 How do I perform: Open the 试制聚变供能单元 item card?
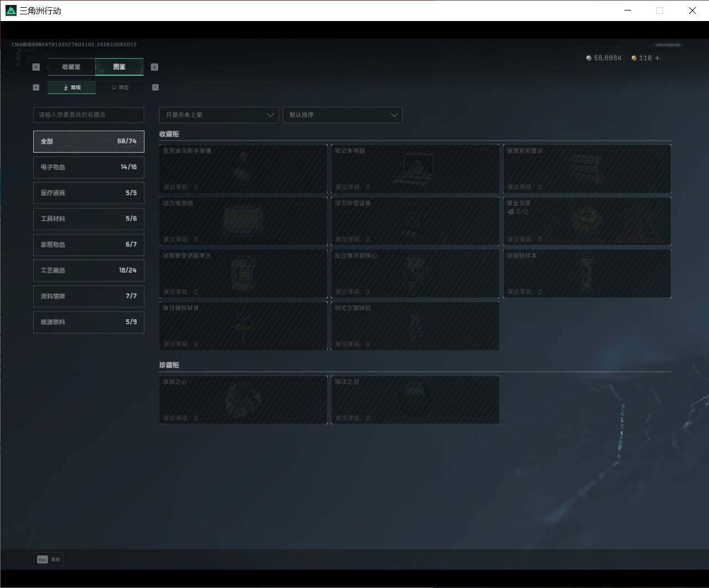coord(244,274)
